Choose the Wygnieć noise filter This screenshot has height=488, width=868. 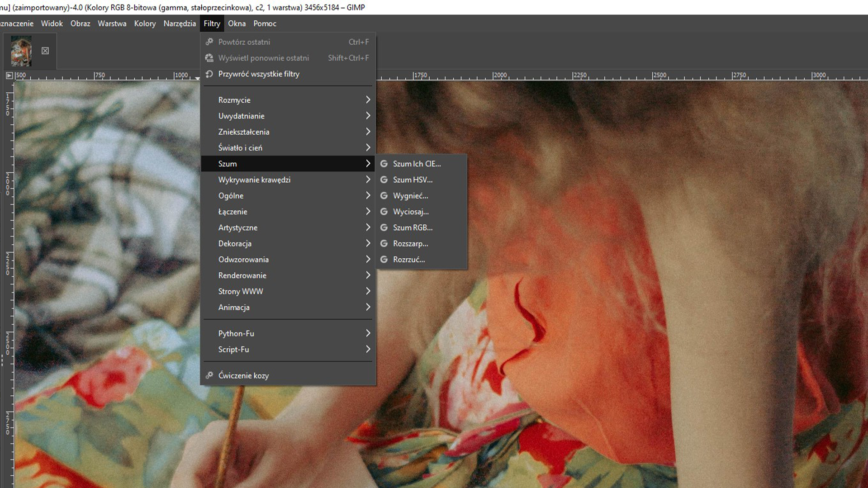pos(421,195)
